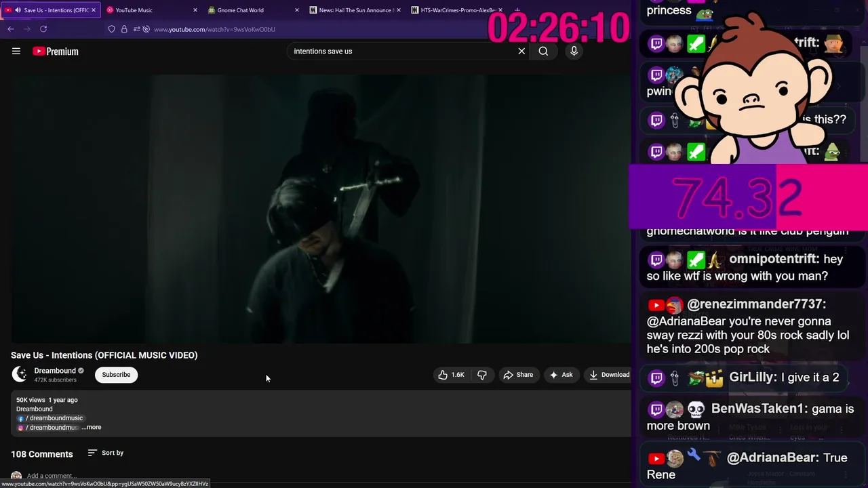Run search with the magnifying glass icon
The height and width of the screenshot is (488, 868).
[x=543, y=51]
